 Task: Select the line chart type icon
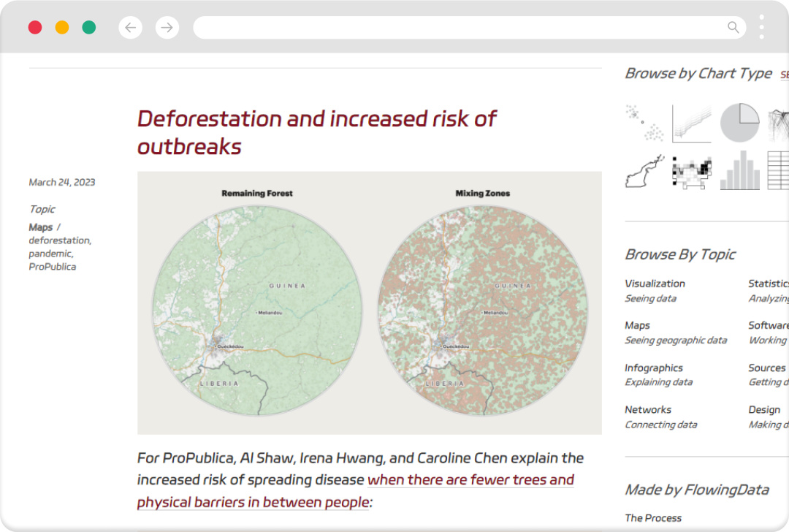tap(691, 123)
